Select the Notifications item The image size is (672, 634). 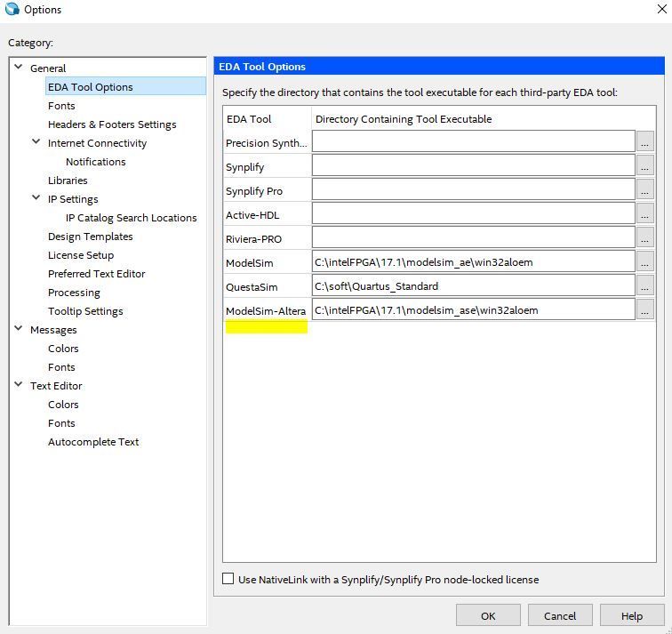point(96,162)
